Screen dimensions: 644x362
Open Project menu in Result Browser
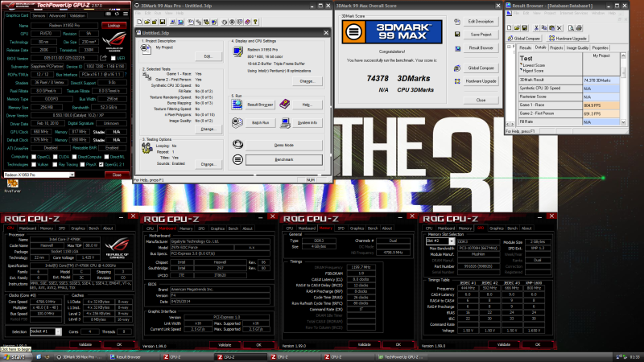coord(550,13)
